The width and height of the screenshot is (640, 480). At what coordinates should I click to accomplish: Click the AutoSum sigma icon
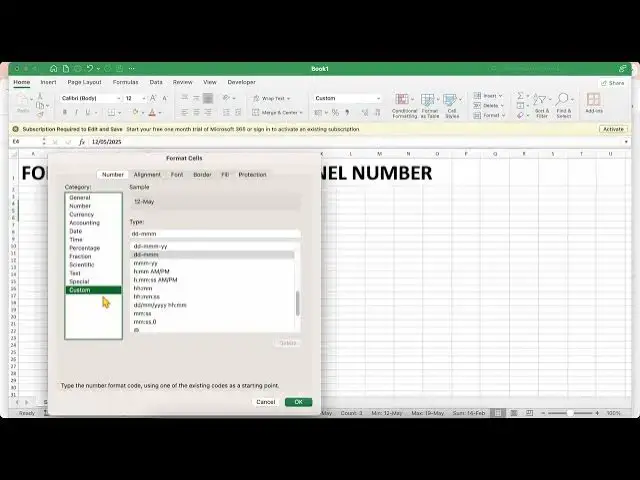(520, 96)
